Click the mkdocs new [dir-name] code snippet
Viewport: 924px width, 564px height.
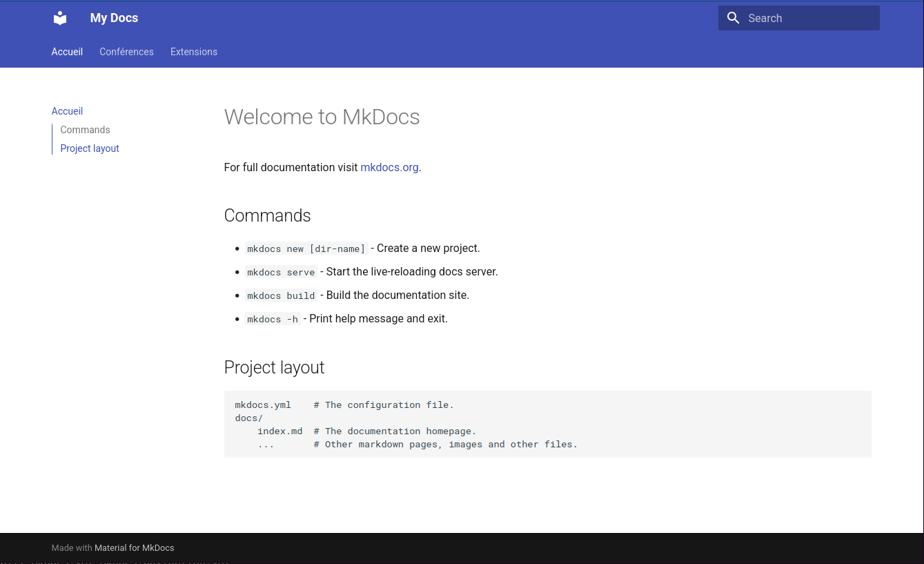tap(306, 249)
